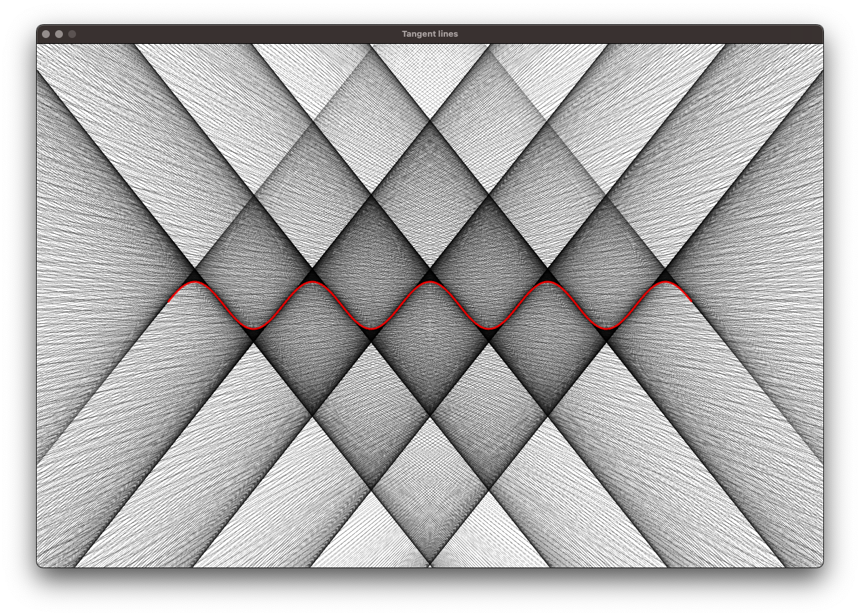
Task: Close the Tangent lines window
Action: pos(46,34)
